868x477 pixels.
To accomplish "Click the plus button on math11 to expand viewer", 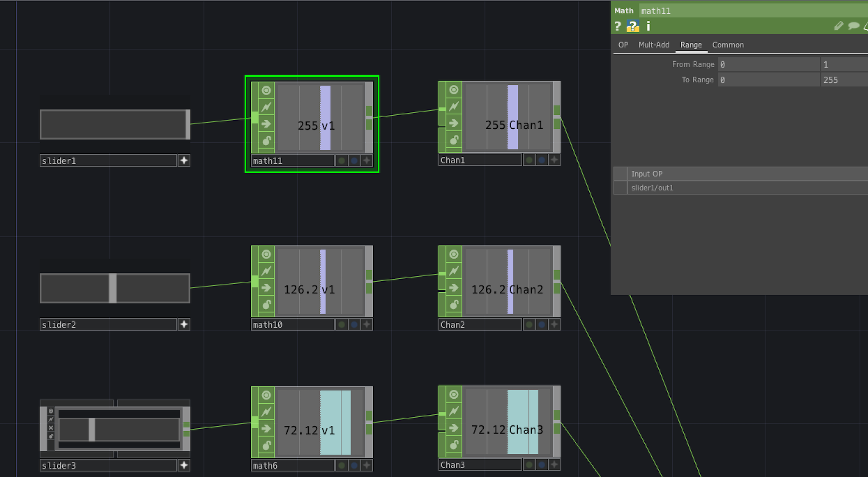I will pyautogui.click(x=366, y=160).
